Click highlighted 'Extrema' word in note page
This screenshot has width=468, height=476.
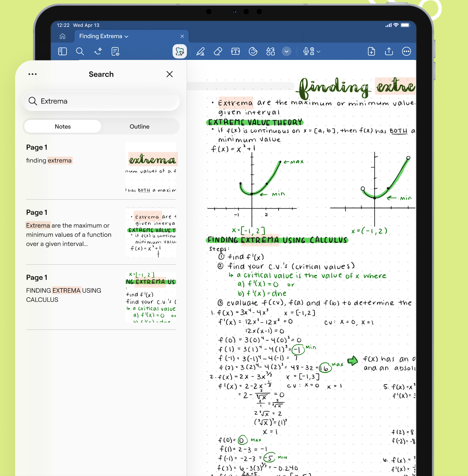click(x=235, y=103)
